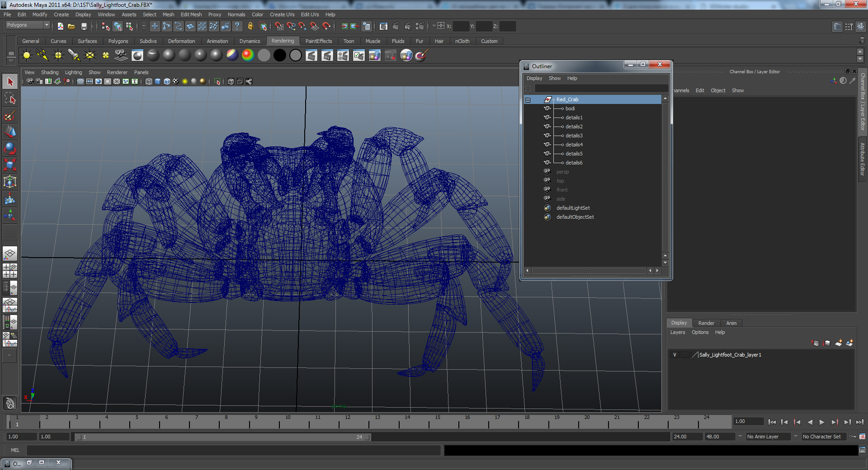Viewport: 868px width, 470px height.
Task: Lock current selection with padlock icon
Action: pyautogui.click(x=250, y=26)
